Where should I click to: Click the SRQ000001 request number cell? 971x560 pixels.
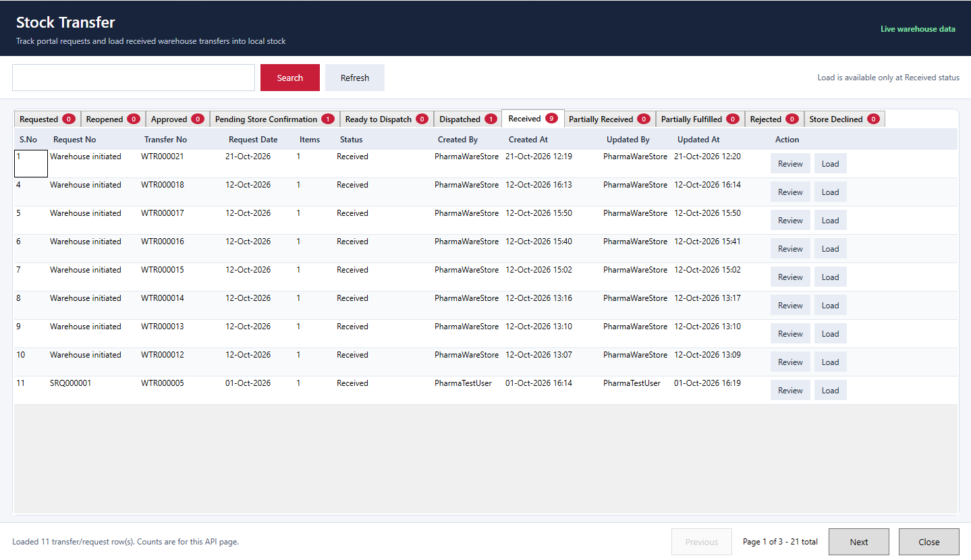pos(93,391)
